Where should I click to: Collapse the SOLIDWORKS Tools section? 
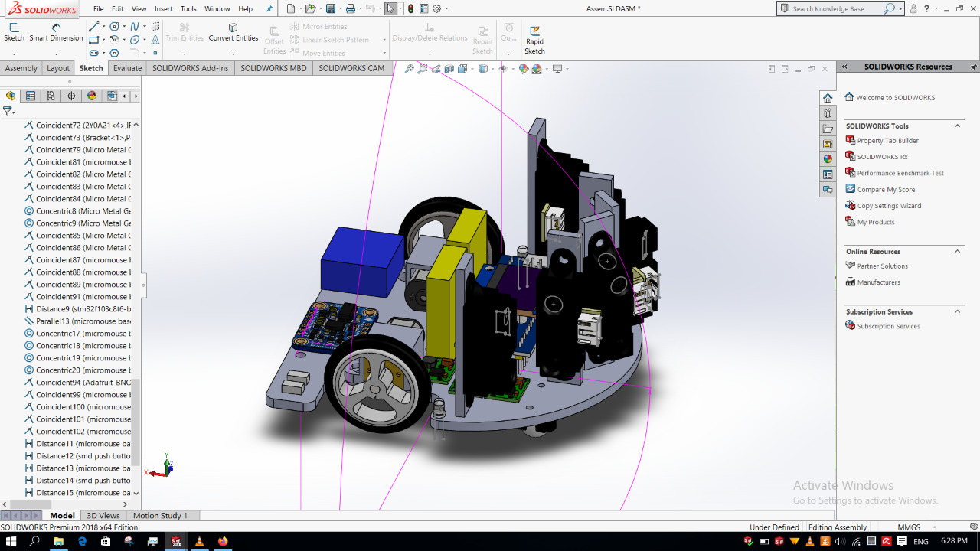point(957,126)
